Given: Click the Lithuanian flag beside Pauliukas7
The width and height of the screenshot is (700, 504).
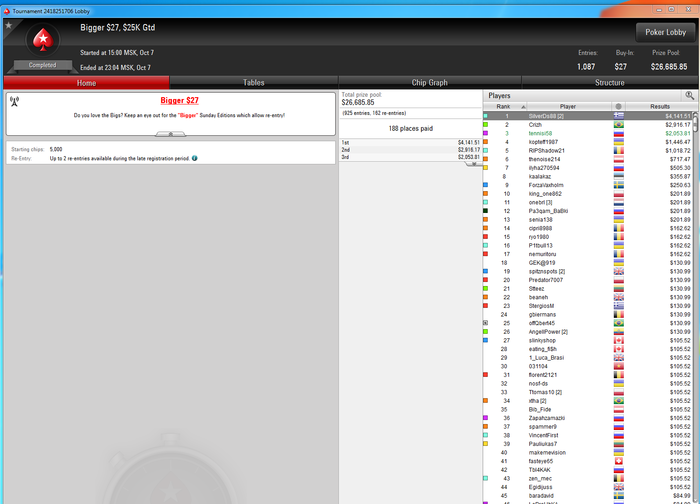Looking at the screenshot, I should (619, 444).
